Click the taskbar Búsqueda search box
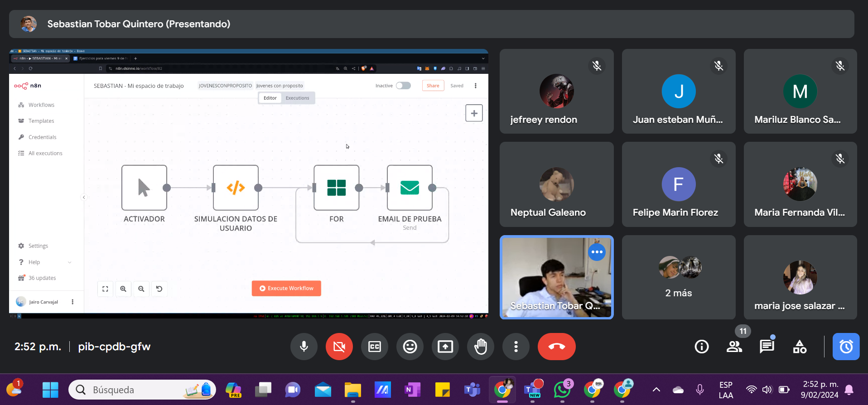868x405 pixels. coord(142,390)
